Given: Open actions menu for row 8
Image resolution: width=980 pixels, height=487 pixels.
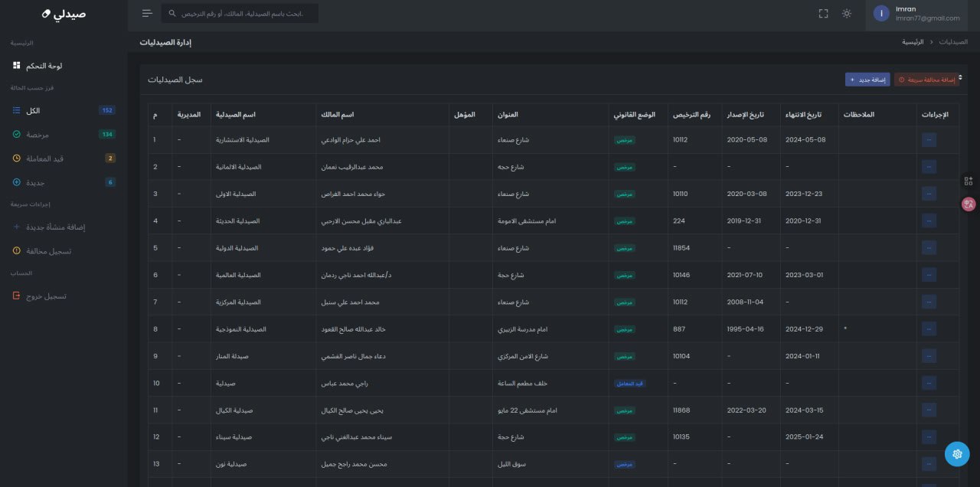Looking at the screenshot, I should click(x=929, y=328).
